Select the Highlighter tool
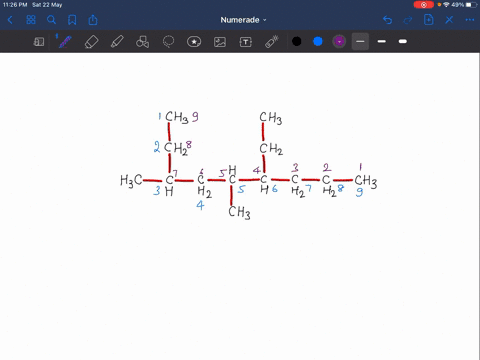 coord(117,42)
